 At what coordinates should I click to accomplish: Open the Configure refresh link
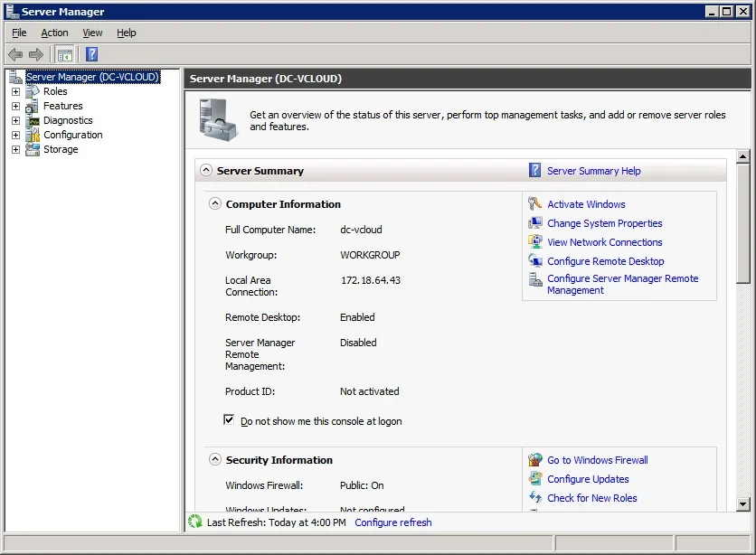(x=393, y=522)
